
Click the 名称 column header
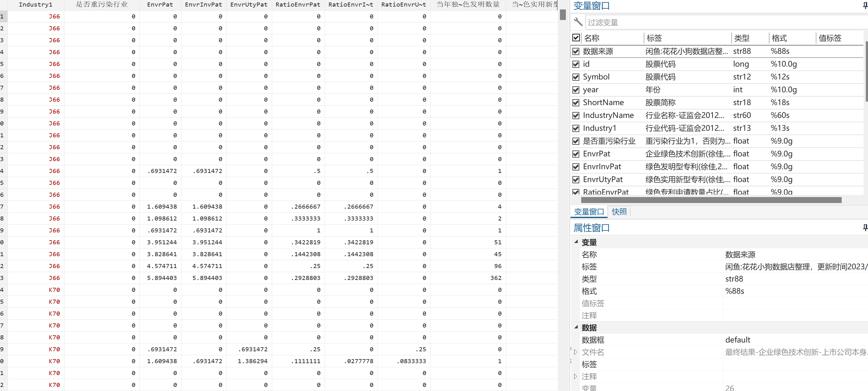(592, 38)
